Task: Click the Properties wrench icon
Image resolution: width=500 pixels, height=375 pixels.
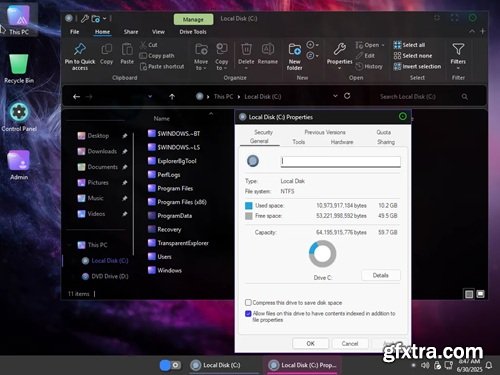Action: [340, 49]
